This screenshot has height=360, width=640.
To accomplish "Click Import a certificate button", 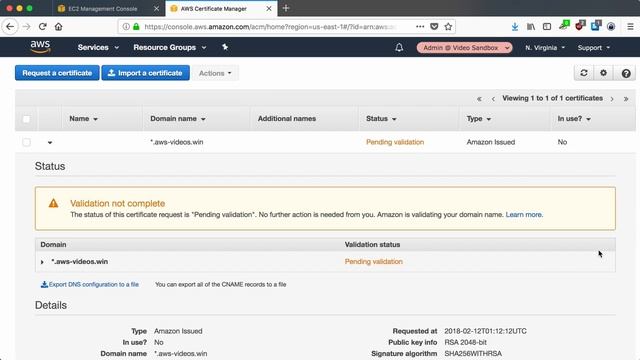I will (x=145, y=73).
